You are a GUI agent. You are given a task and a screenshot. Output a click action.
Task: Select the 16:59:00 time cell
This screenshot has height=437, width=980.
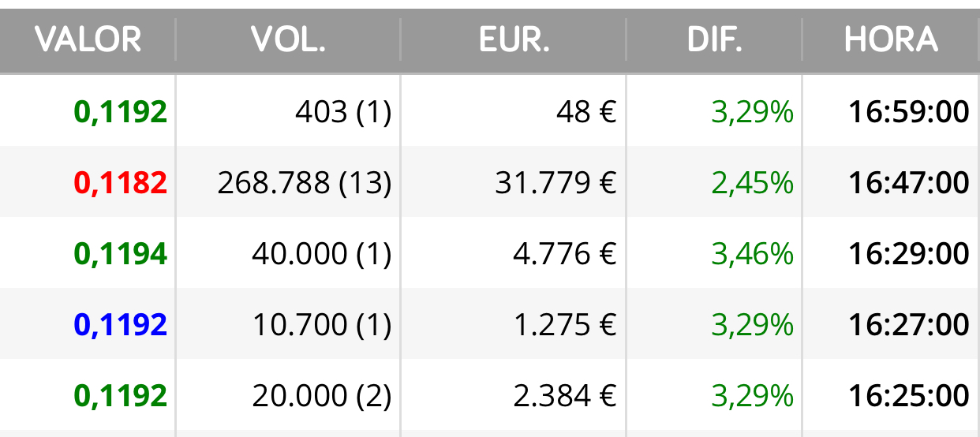coord(909,112)
